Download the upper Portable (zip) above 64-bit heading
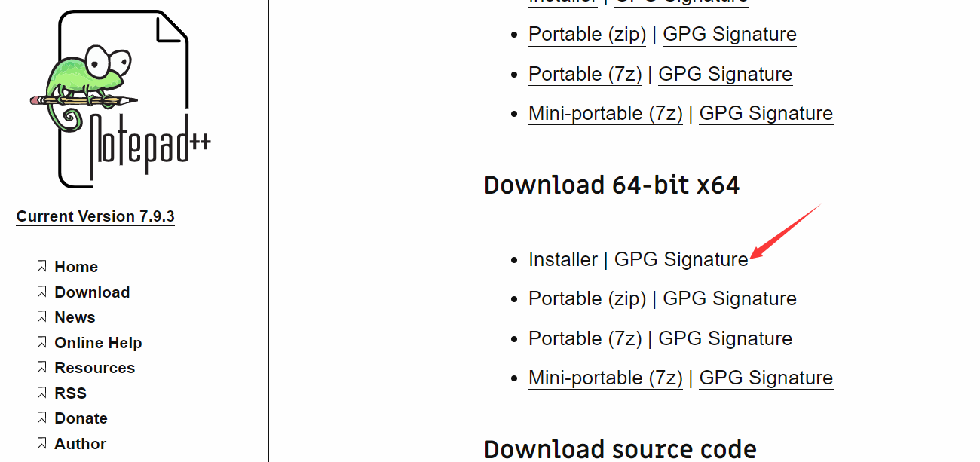 tap(587, 34)
